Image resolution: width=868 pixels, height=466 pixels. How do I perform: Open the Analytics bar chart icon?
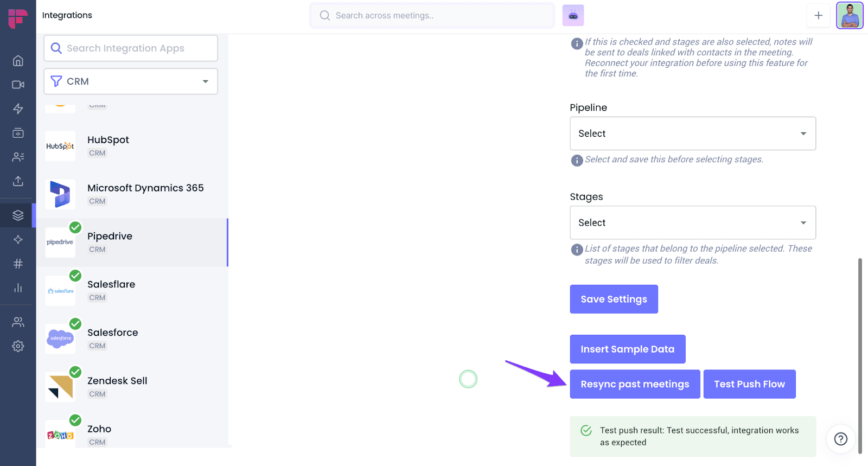point(18,288)
